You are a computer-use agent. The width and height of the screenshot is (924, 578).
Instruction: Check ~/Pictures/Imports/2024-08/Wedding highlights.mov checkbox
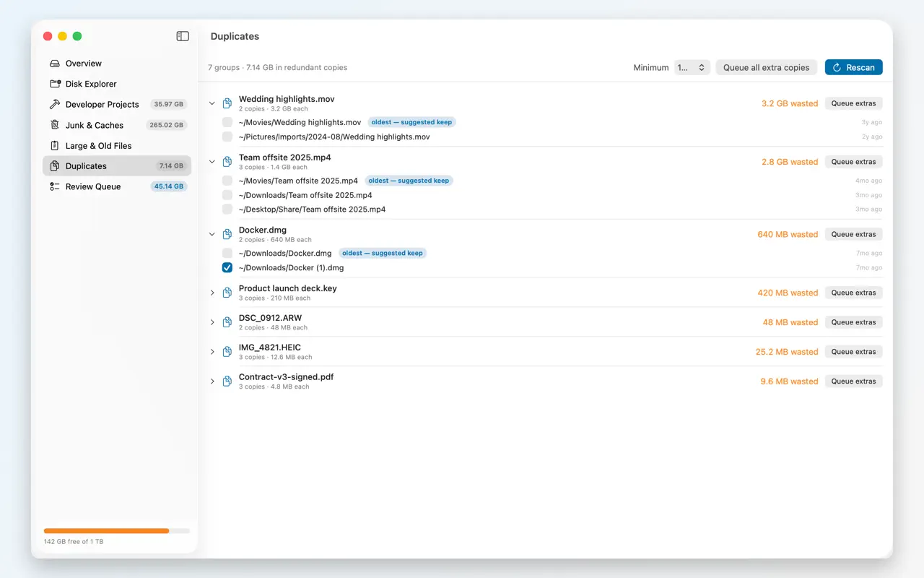(227, 137)
